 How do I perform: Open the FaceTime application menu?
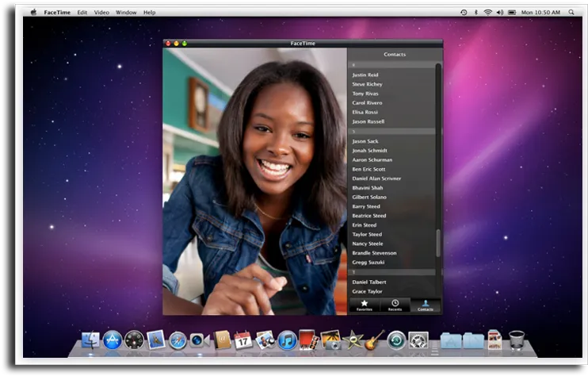click(x=57, y=13)
